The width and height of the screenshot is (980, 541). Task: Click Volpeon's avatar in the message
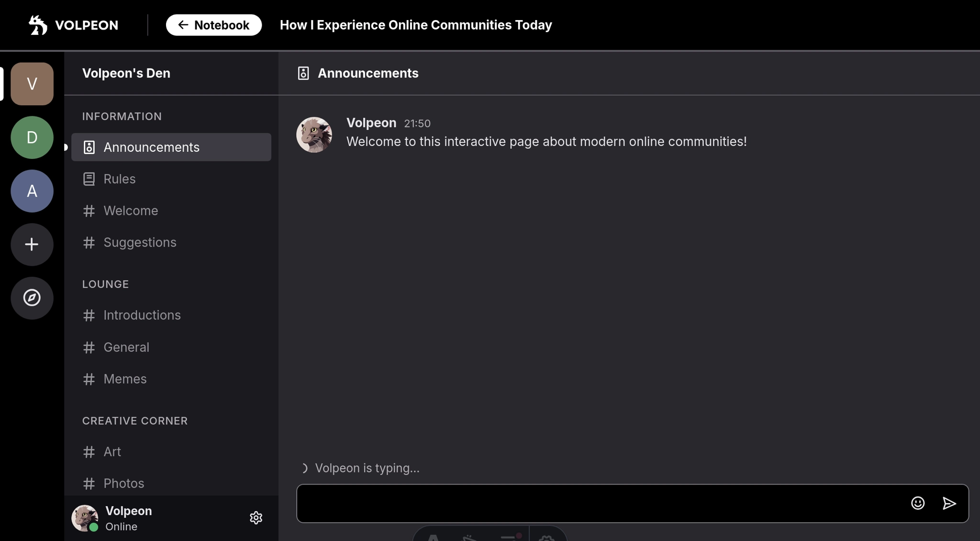pyautogui.click(x=314, y=135)
